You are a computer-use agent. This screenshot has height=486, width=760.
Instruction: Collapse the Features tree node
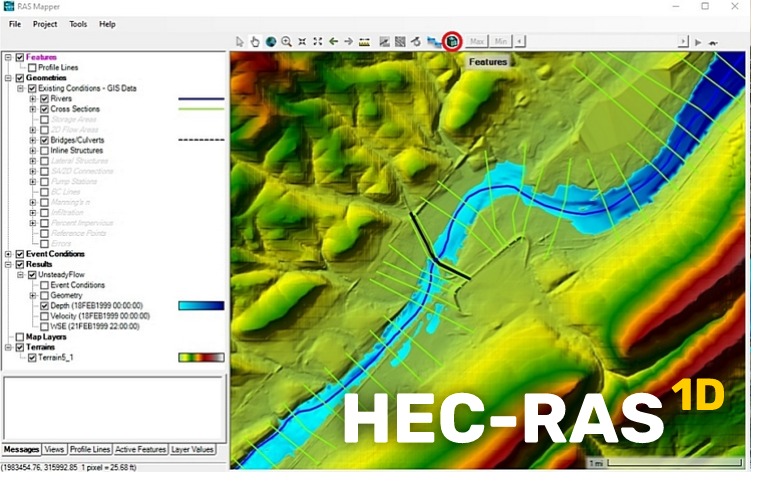click(x=8, y=57)
